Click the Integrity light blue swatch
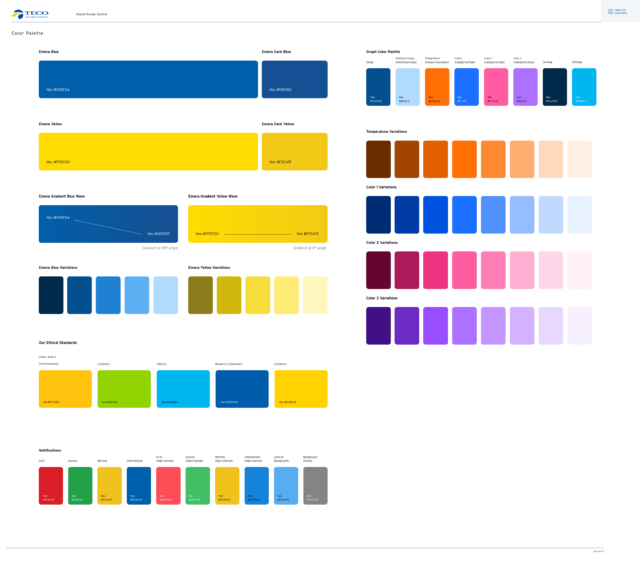 click(183, 389)
